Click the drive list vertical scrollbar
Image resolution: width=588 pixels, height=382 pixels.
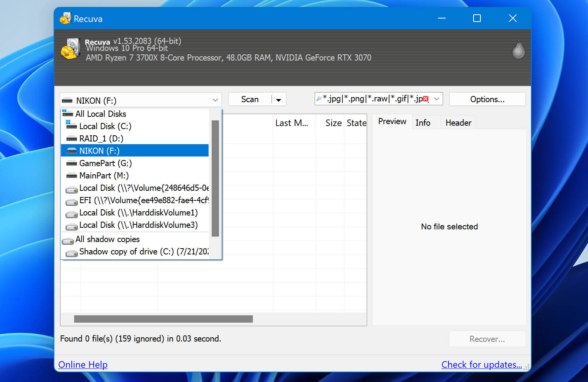(x=216, y=178)
